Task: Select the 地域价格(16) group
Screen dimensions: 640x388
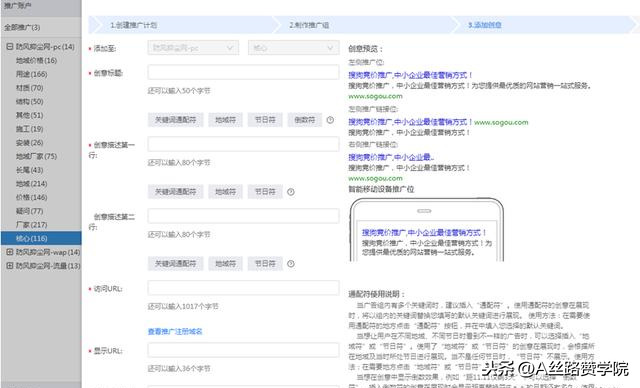Action: [x=36, y=60]
